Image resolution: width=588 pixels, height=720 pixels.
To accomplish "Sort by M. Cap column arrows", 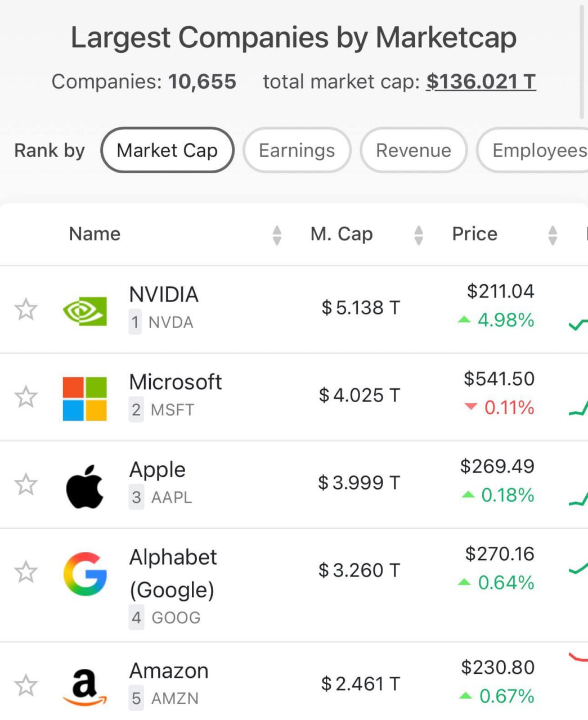I will 418,235.
